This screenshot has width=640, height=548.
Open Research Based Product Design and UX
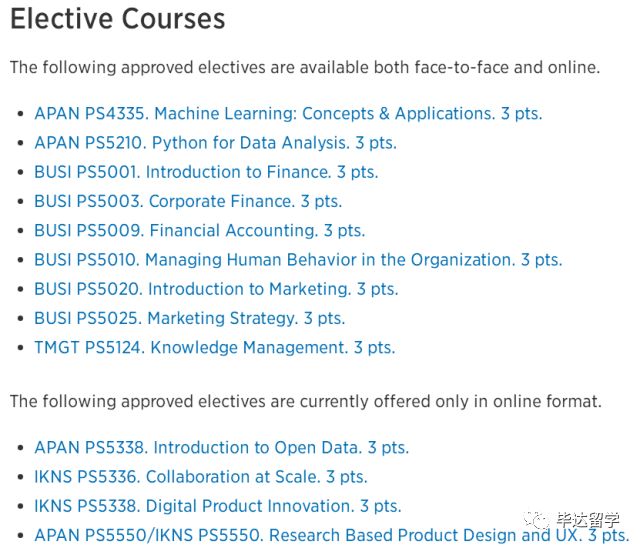tap(332, 535)
